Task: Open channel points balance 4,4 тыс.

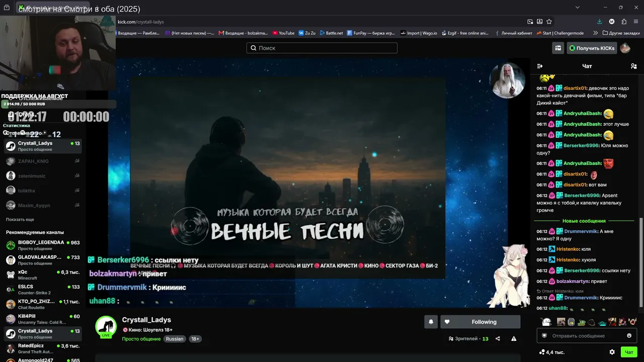Action: pos(552,352)
